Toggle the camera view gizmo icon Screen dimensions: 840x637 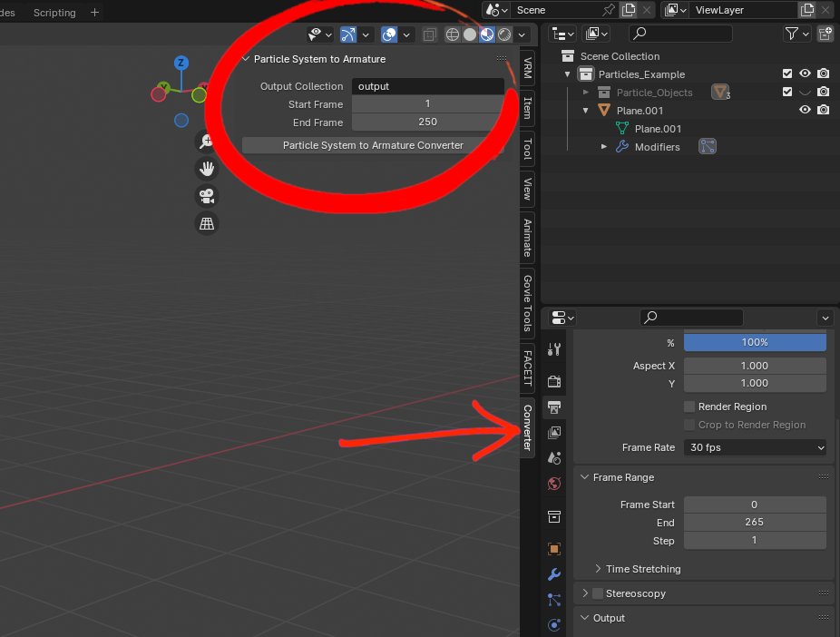pos(207,196)
